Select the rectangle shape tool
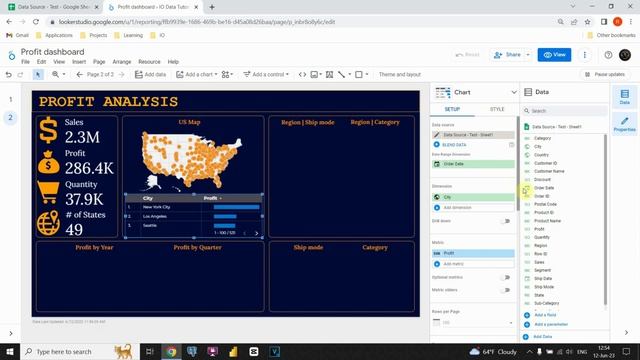640x360 pixels. coord(359,74)
